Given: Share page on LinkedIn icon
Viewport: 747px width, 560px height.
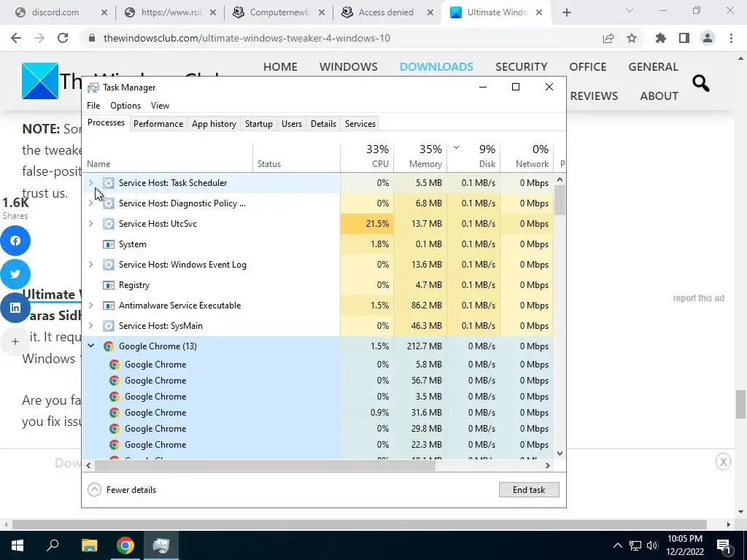Looking at the screenshot, I should pos(15,308).
